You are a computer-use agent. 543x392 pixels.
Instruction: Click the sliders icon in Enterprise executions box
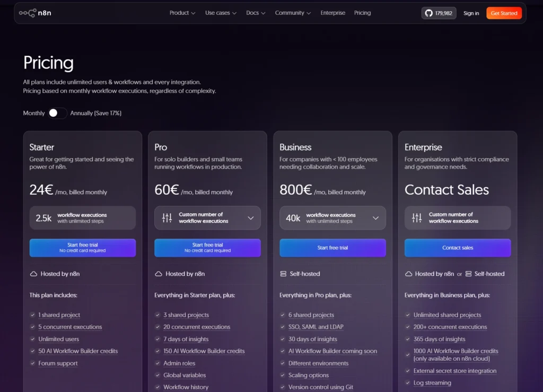click(x=417, y=218)
